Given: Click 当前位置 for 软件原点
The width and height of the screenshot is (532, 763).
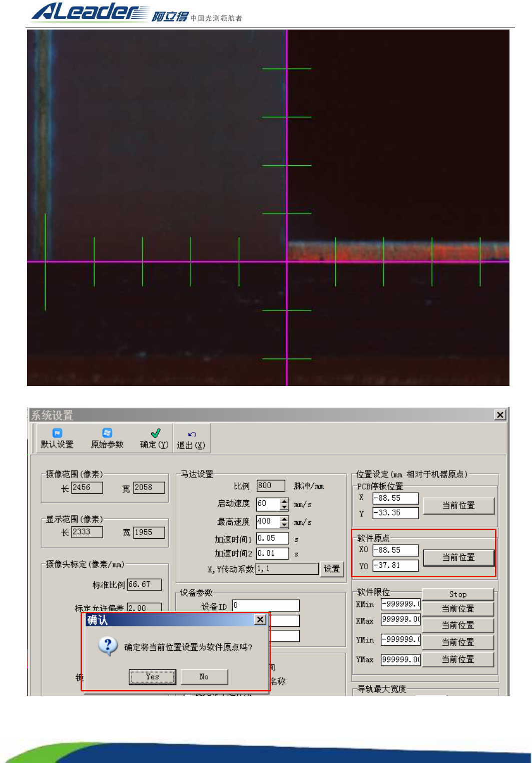Looking at the screenshot, I should click(x=458, y=557).
